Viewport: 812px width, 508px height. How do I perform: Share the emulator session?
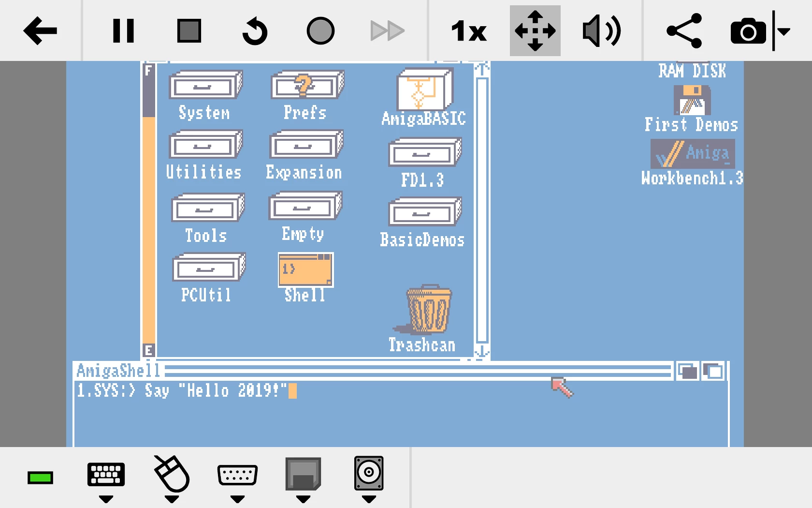point(684,31)
